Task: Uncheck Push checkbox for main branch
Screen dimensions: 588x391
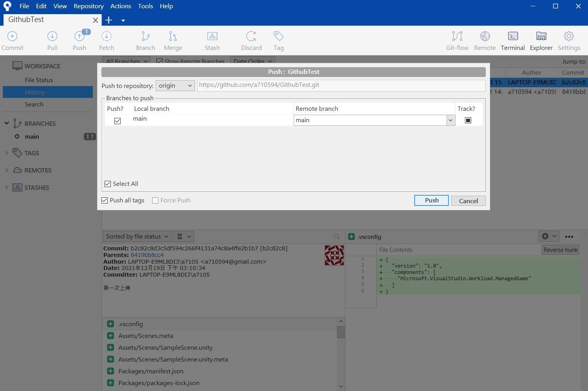Action: [118, 121]
